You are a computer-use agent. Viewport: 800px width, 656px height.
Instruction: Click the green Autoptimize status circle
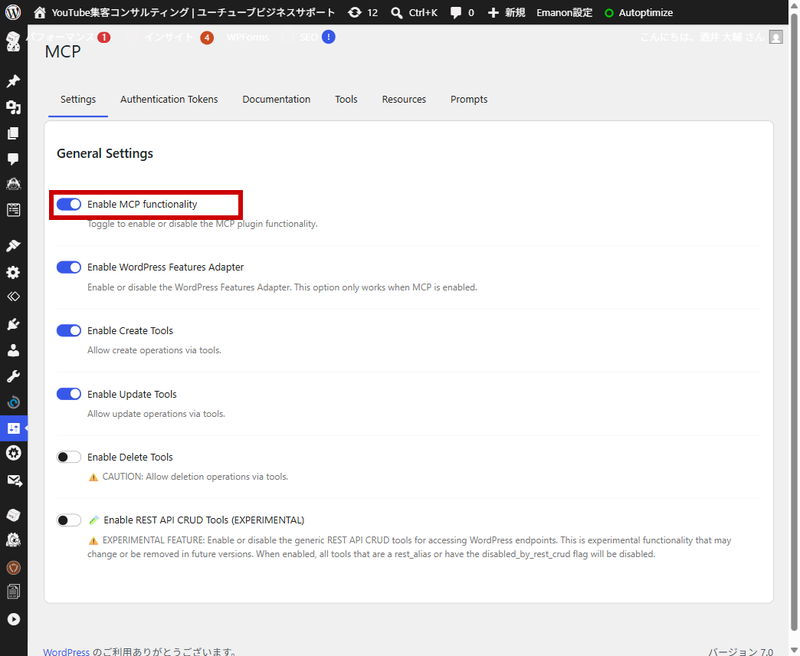pyautogui.click(x=609, y=13)
